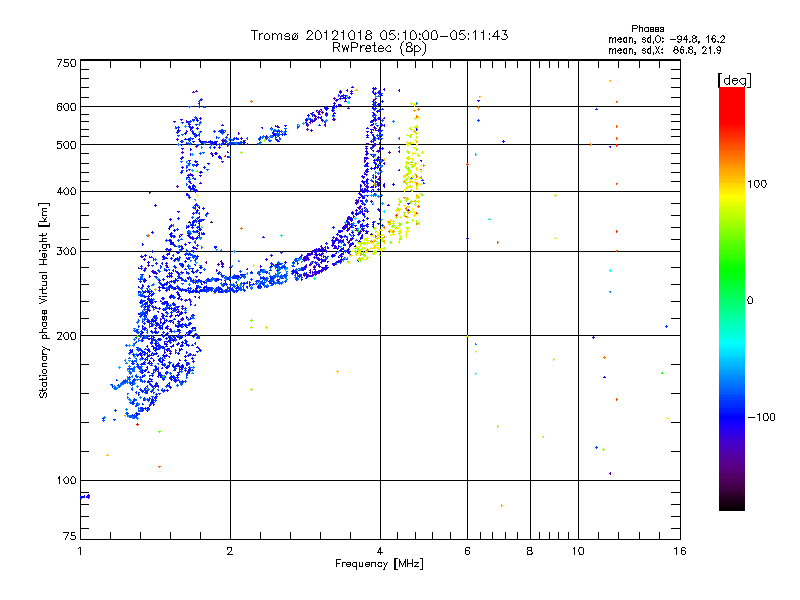The image size is (800, 600).
Task: Click the "Stationary phase Virtual Height [km]" label
Action: [43, 300]
